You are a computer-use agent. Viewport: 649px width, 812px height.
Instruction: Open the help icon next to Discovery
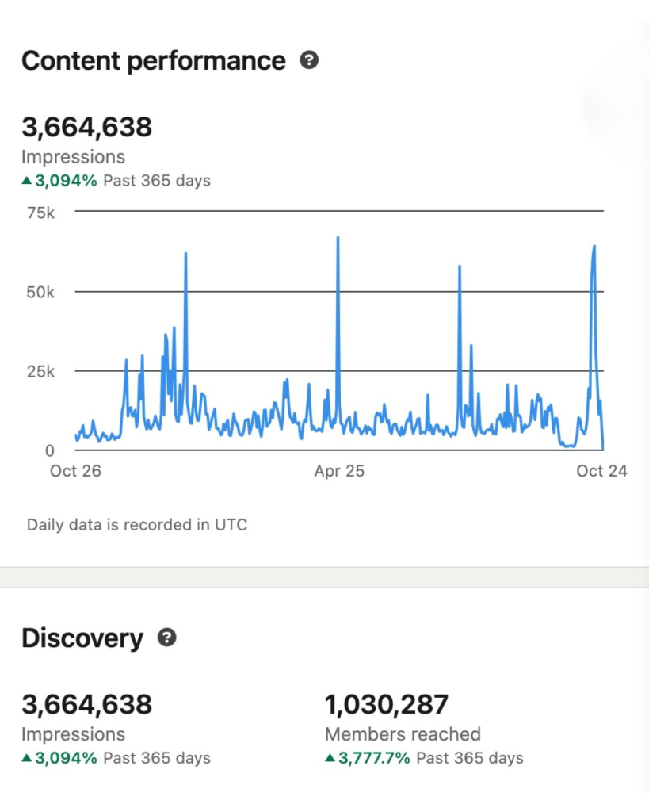pos(166,638)
